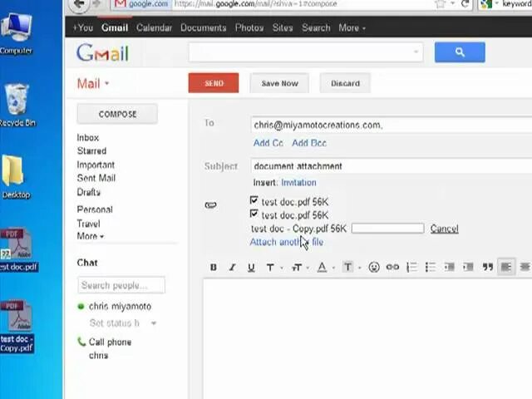The width and height of the screenshot is (532, 399).
Task: Open the Mail dropdown menu
Action: pyautogui.click(x=93, y=83)
